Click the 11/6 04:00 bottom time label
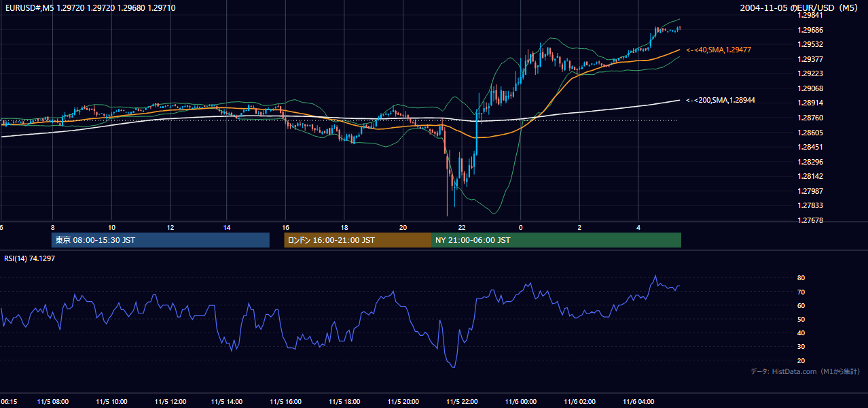This screenshot has width=868, height=408. coord(638,402)
